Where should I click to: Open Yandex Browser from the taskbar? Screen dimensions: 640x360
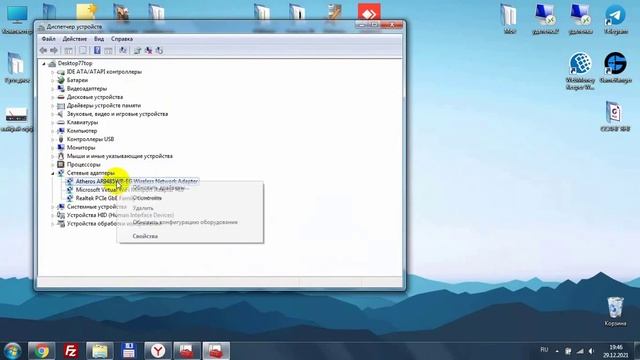(x=158, y=351)
